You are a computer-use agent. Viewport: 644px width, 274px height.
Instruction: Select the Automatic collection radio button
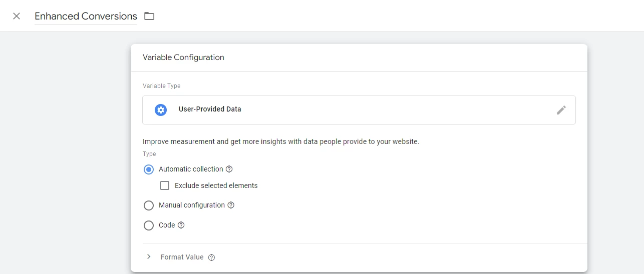tap(149, 169)
